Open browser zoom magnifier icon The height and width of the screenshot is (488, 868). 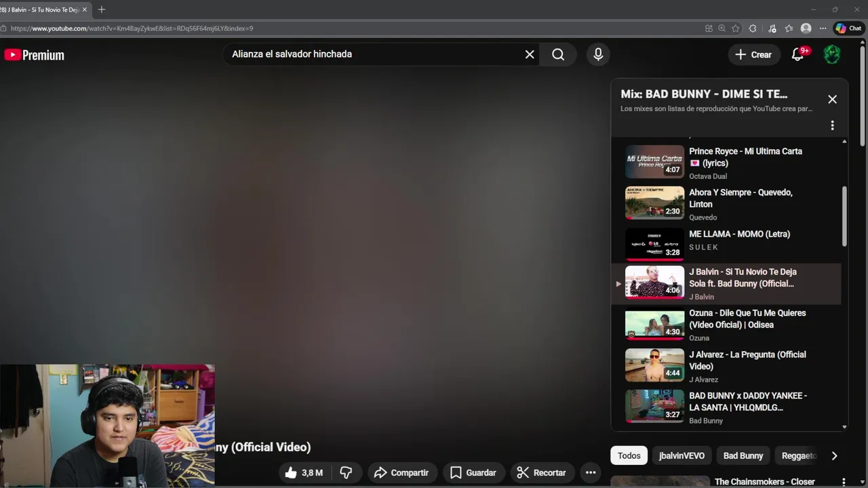(722, 28)
